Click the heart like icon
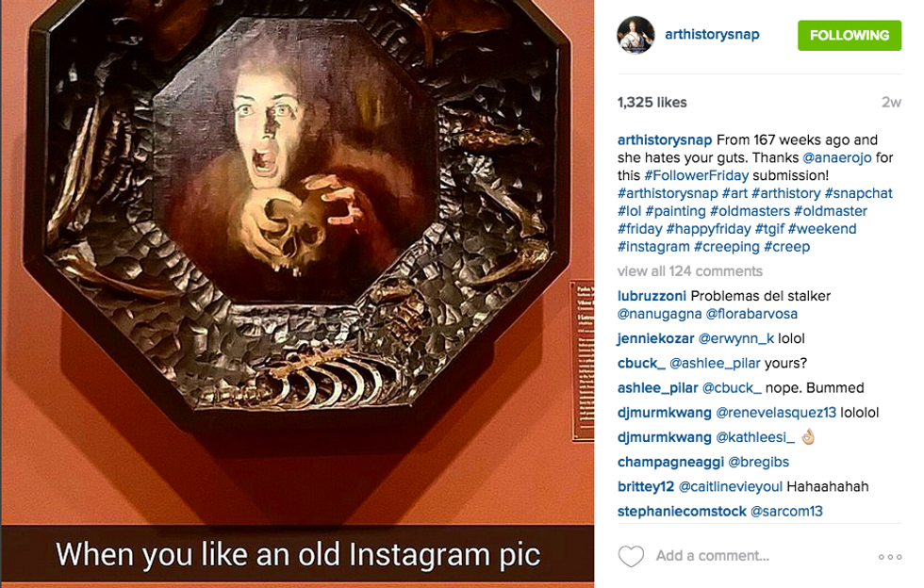924x588 pixels. pyautogui.click(x=631, y=556)
